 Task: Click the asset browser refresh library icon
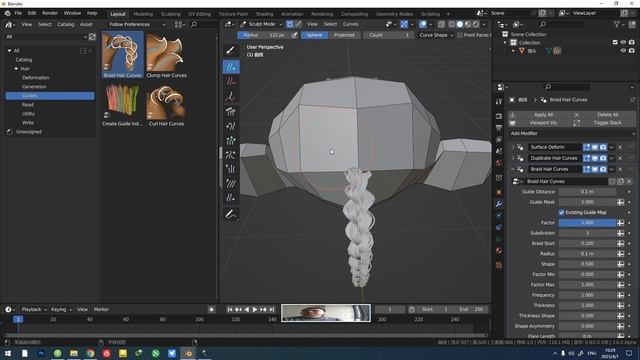pyautogui.click(x=92, y=37)
